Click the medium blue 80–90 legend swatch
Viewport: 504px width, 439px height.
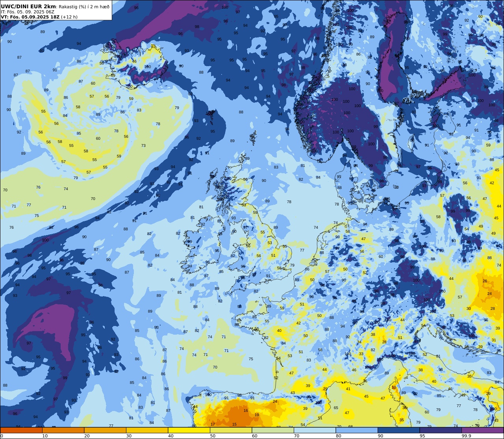tap(357, 430)
